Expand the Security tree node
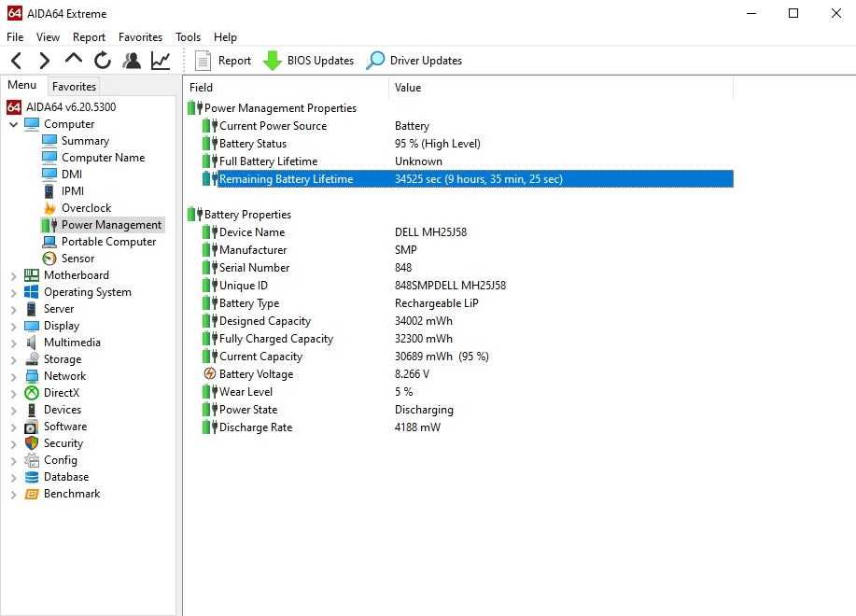856x616 pixels. point(14,444)
